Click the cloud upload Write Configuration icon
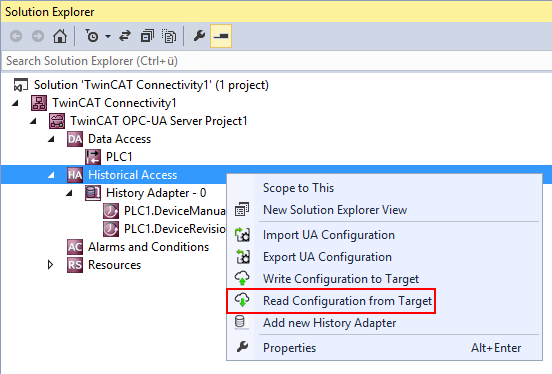The height and width of the screenshot is (374, 552). tap(242, 278)
